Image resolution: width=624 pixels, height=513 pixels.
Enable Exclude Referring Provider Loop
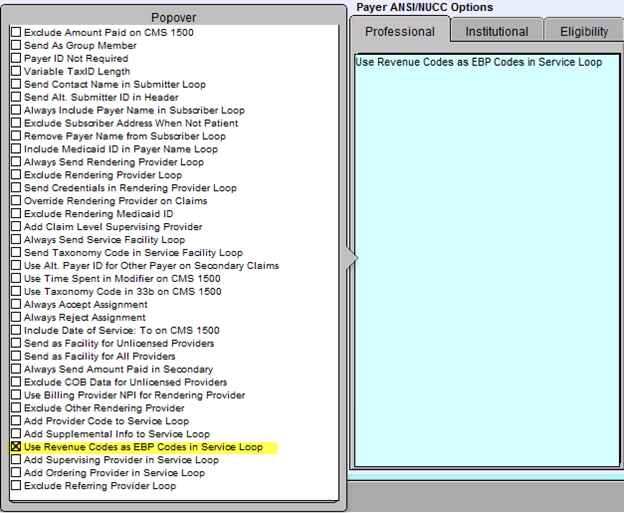click(x=16, y=486)
